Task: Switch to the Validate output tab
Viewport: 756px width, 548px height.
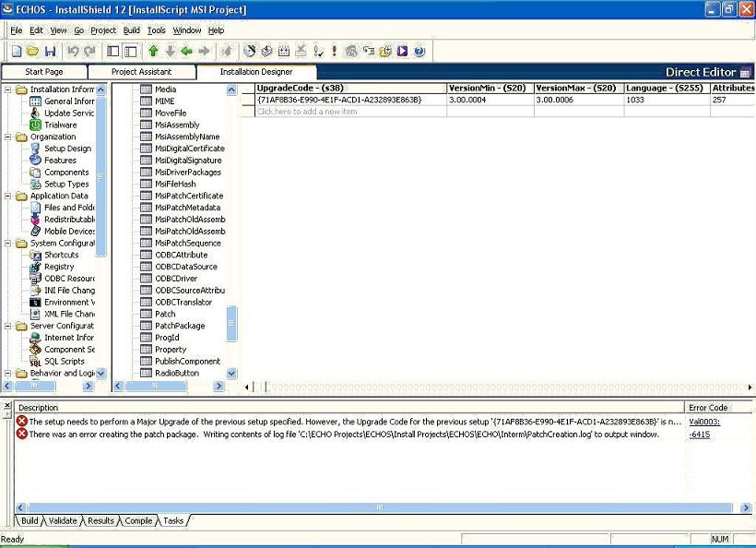Action: 63,521
